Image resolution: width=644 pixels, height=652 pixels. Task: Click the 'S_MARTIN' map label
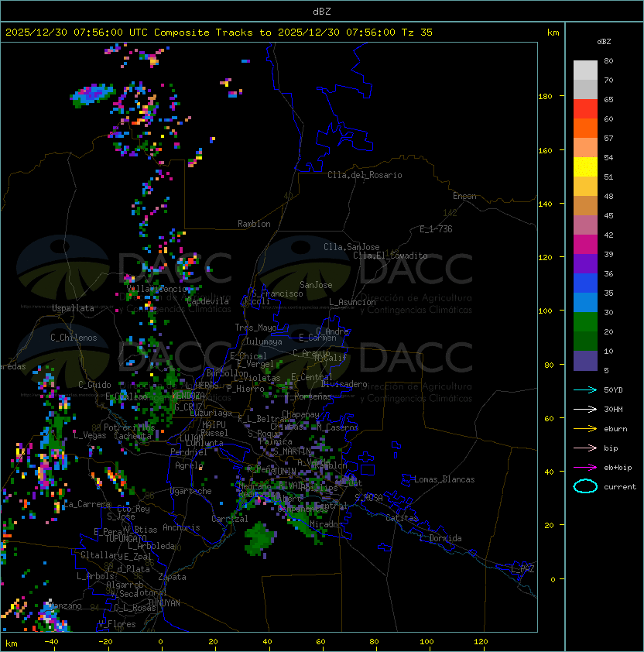coord(293,451)
